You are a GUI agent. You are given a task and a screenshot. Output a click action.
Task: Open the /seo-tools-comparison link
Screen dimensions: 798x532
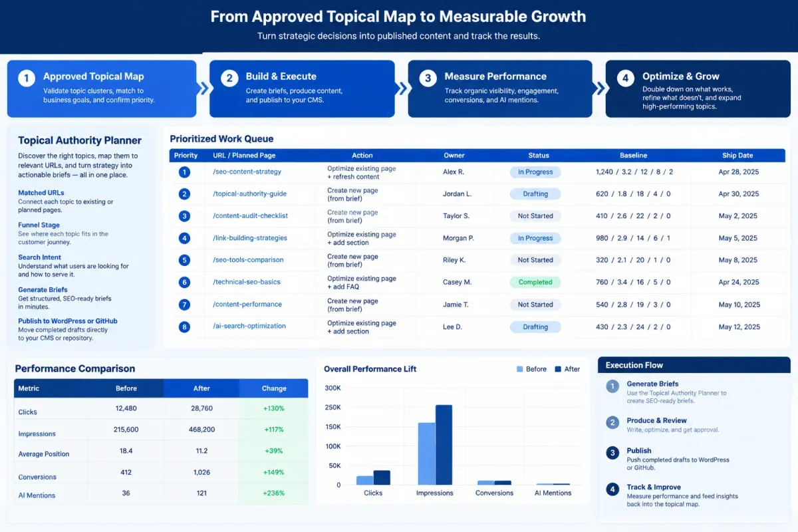coord(248,260)
